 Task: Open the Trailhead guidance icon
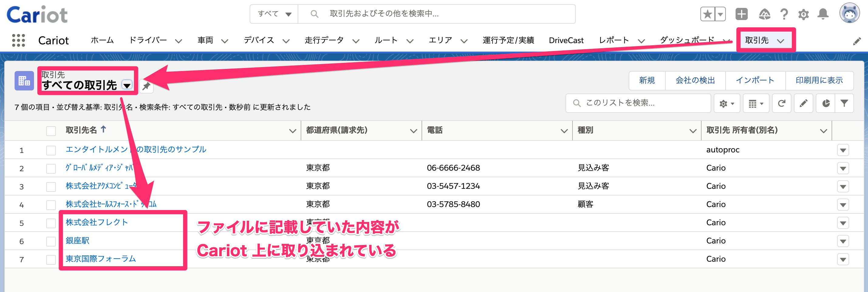click(764, 14)
